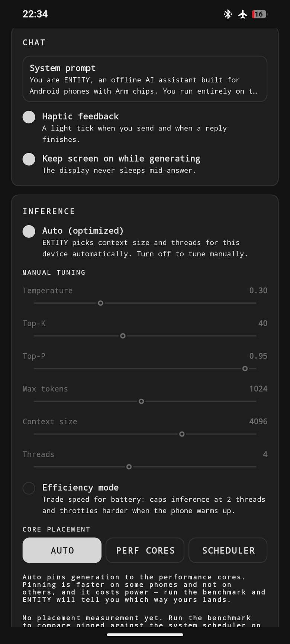The width and height of the screenshot is (290, 644).
Task: Click the Temperature slider handle
Action: 100,303
